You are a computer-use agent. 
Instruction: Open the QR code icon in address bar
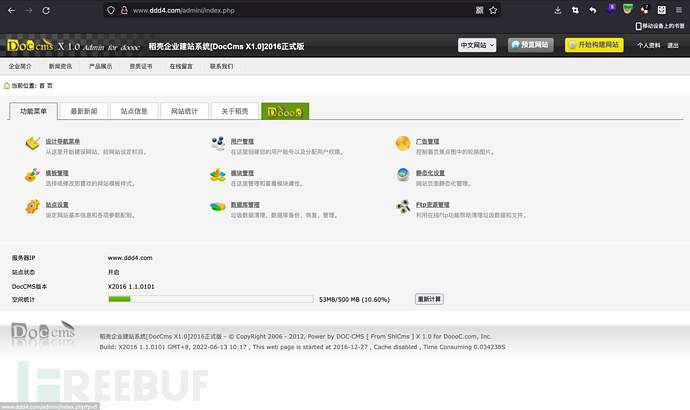pos(480,10)
